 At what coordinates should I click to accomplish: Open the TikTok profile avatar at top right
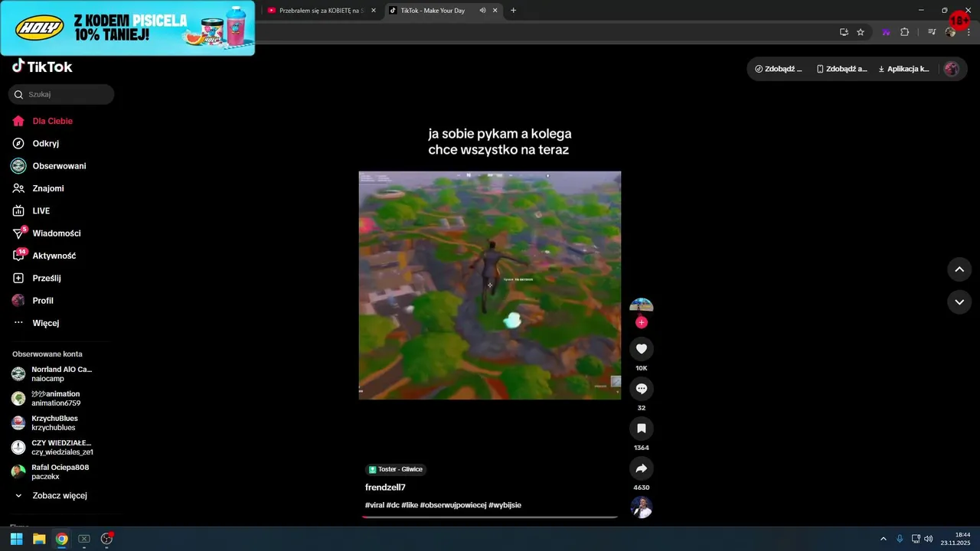[x=952, y=69]
